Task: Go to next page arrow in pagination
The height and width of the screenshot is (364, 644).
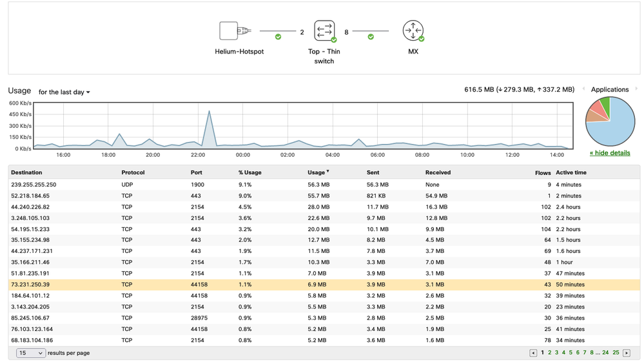Action: pos(627,353)
